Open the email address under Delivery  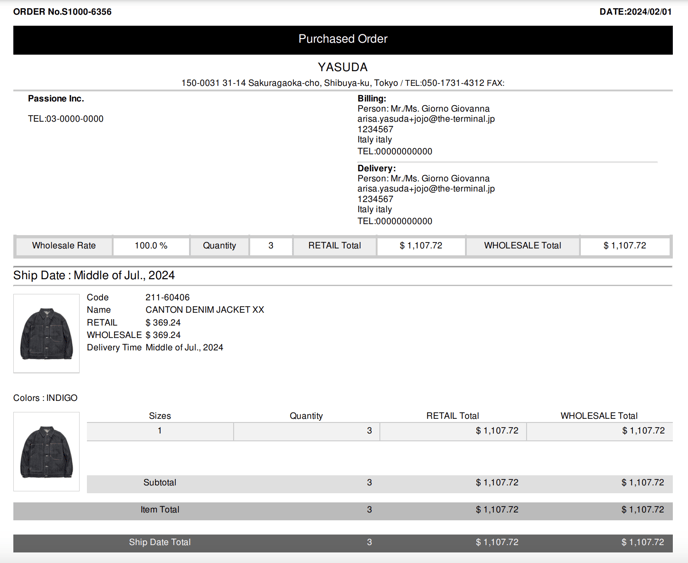coord(426,188)
